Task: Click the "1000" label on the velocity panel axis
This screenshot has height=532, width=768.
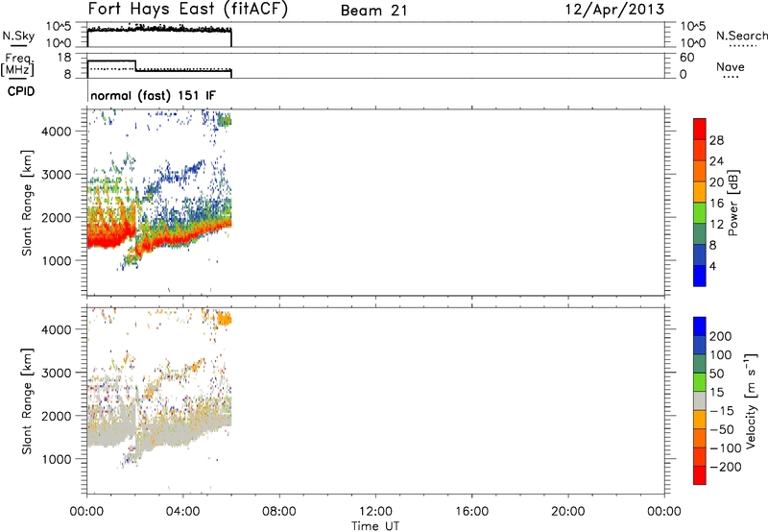Action: coord(56,459)
